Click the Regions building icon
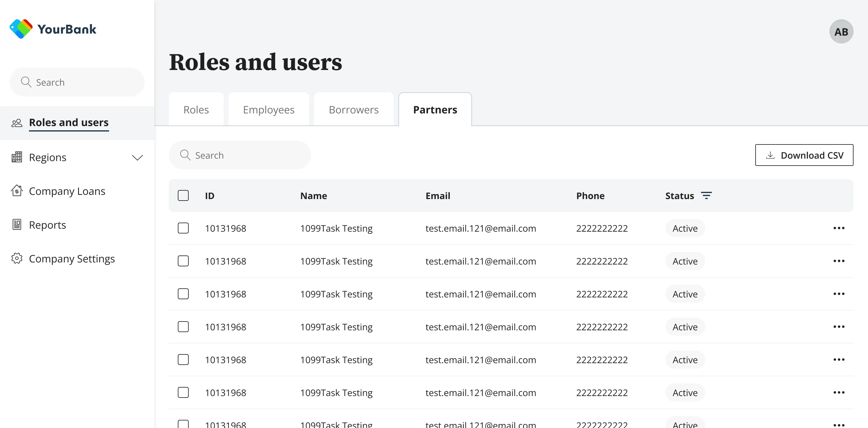The image size is (868, 428). coord(17,157)
